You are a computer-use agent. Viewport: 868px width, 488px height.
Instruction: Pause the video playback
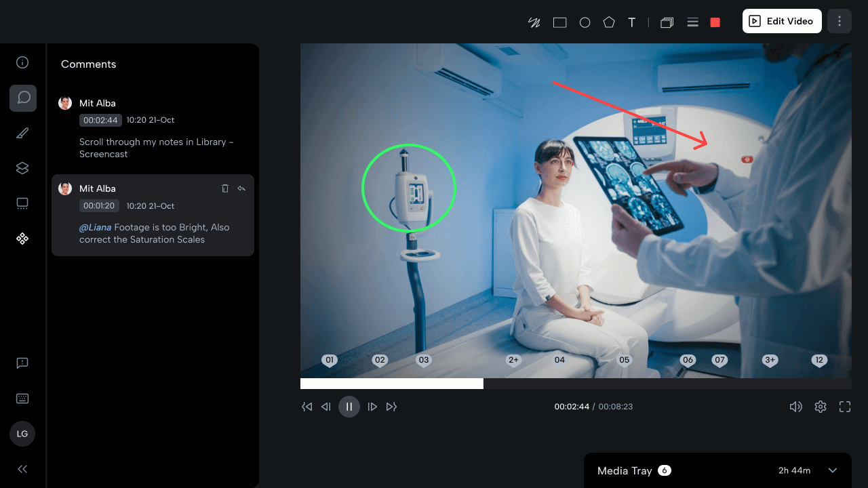coord(349,407)
